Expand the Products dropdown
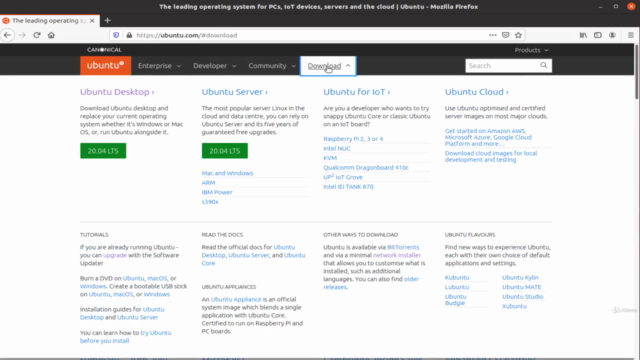The height and width of the screenshot is (360, 640). click(x=531, y=50)
